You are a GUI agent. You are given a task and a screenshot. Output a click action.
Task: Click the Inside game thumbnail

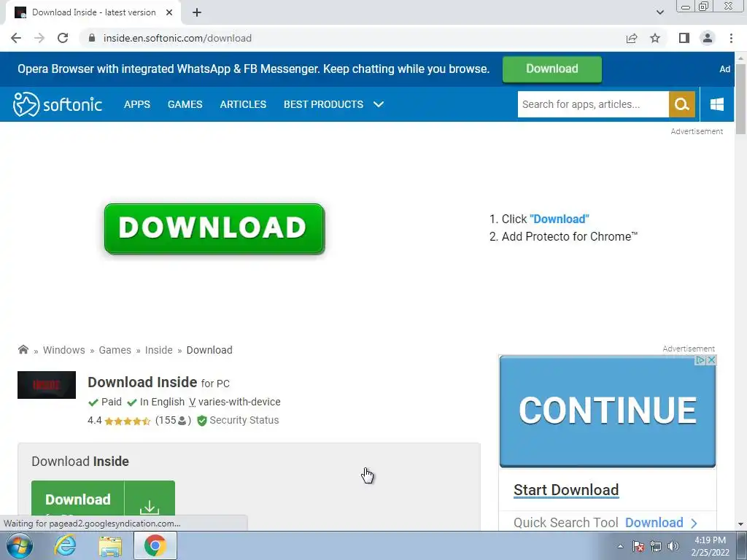pos(47,385)
